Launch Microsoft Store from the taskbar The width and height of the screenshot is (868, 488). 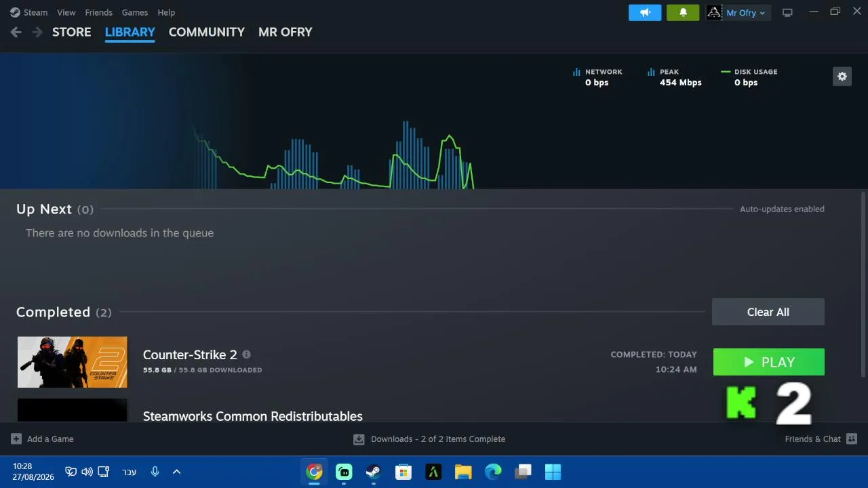pos(403,472)
